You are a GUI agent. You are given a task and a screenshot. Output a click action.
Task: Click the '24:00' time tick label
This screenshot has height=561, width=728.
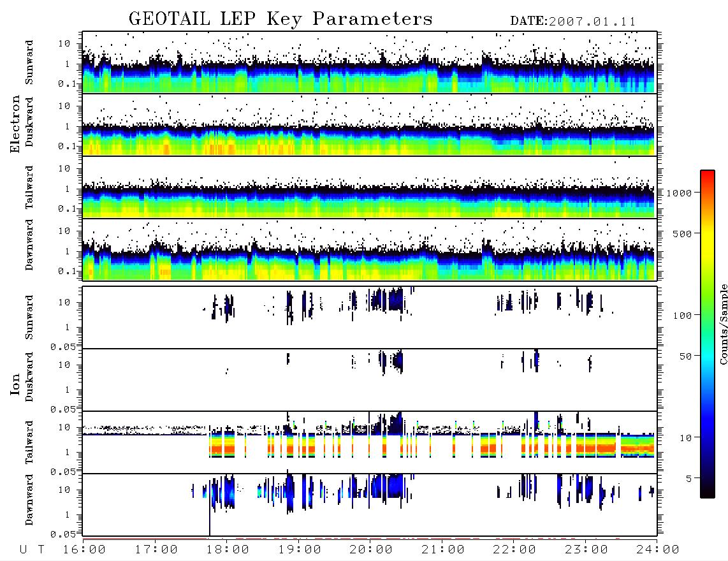click(x=658, y=550)
